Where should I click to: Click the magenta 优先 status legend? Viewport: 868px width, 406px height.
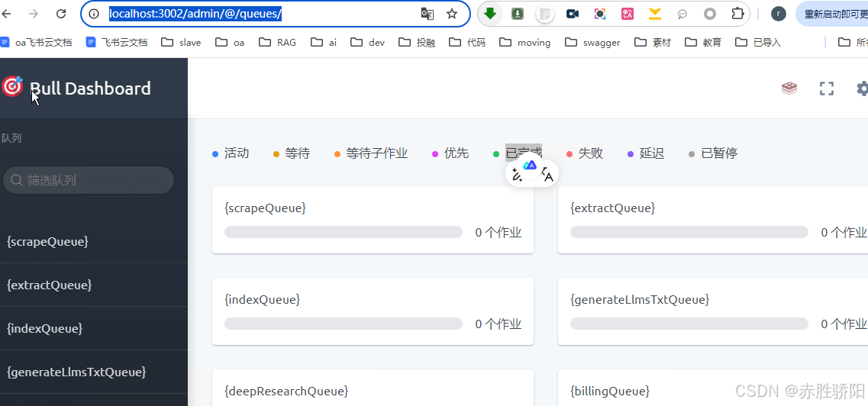(x=450, y=153)
